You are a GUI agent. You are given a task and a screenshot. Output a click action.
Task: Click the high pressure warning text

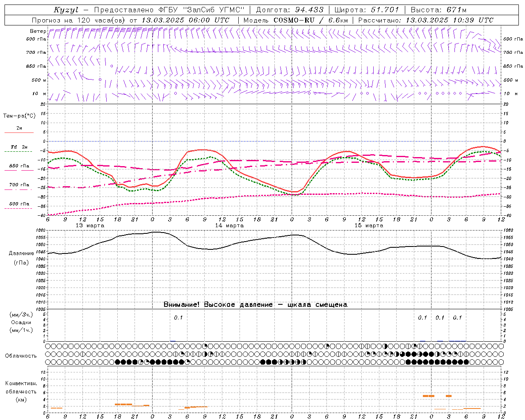point(255,304)
